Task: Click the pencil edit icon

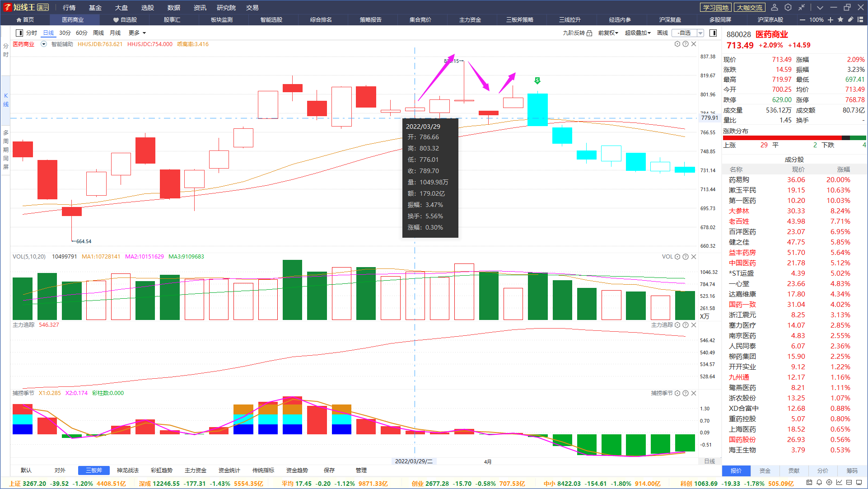Action: 850,19
